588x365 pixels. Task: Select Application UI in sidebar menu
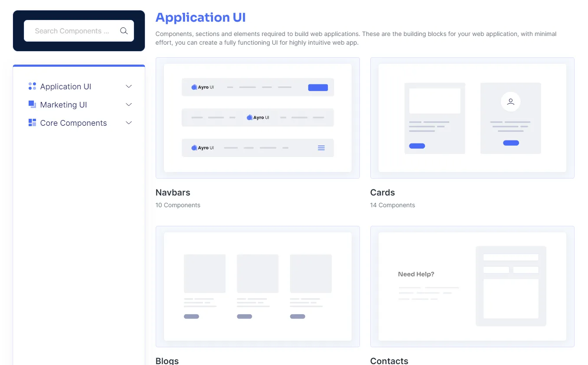pyautogui.click(x=65, y=86)
